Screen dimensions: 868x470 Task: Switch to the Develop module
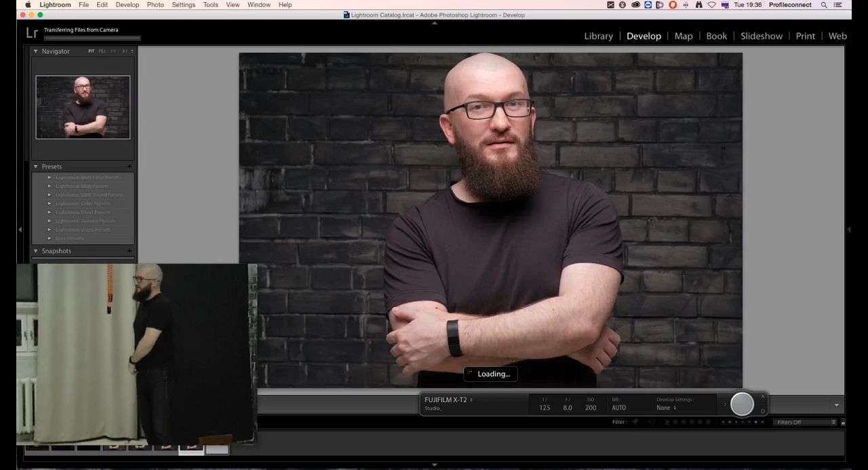coord(644,36)
